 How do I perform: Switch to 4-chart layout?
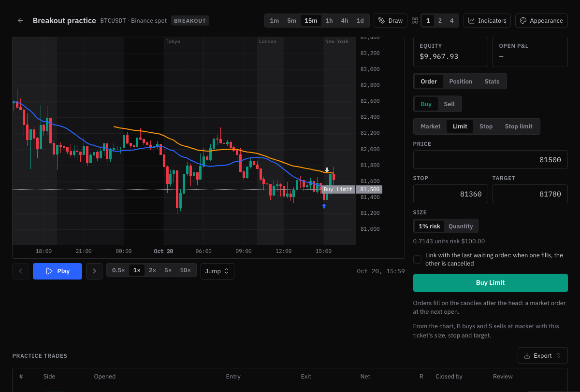click(x=451, y=21)
